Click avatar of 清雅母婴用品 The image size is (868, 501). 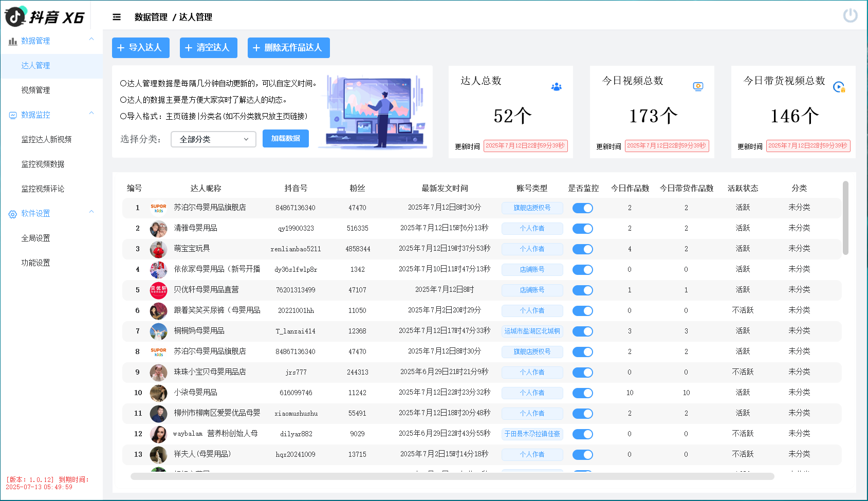pos(158,229)
